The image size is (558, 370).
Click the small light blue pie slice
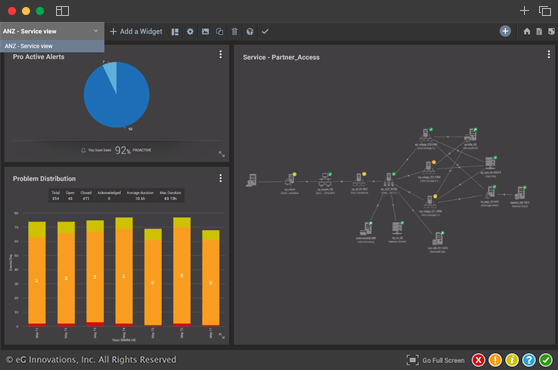pyautogui.click(x=112, y=73)
